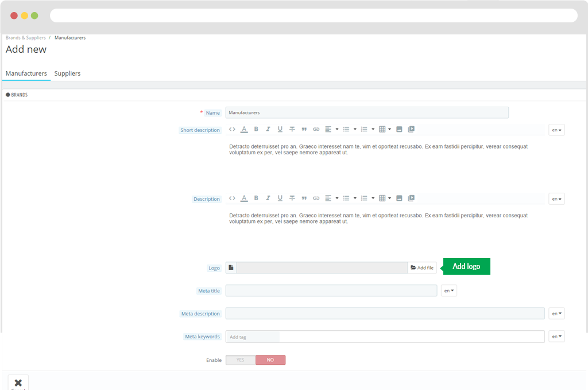The width and height of the screenshot is (588, 390).
Task: Open numbered list menu in Description toolbar
Action: click(x=367, y=198)
